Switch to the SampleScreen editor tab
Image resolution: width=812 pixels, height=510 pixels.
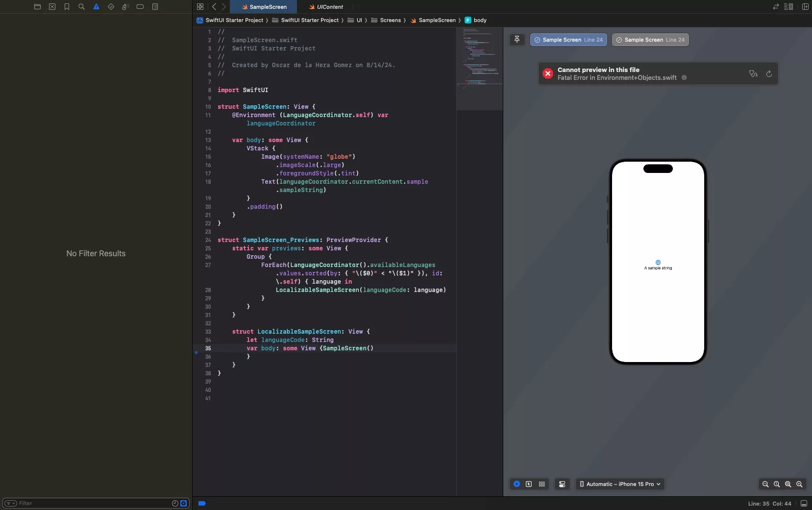pos(264,7)
